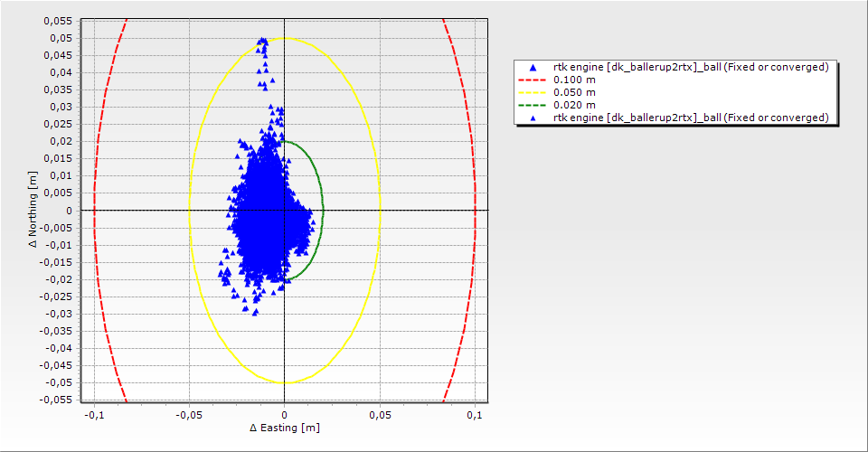Click the '0,05' tick on the Easting axis
This screenshot has height=452, width=868.
click(x=380, y=415)
